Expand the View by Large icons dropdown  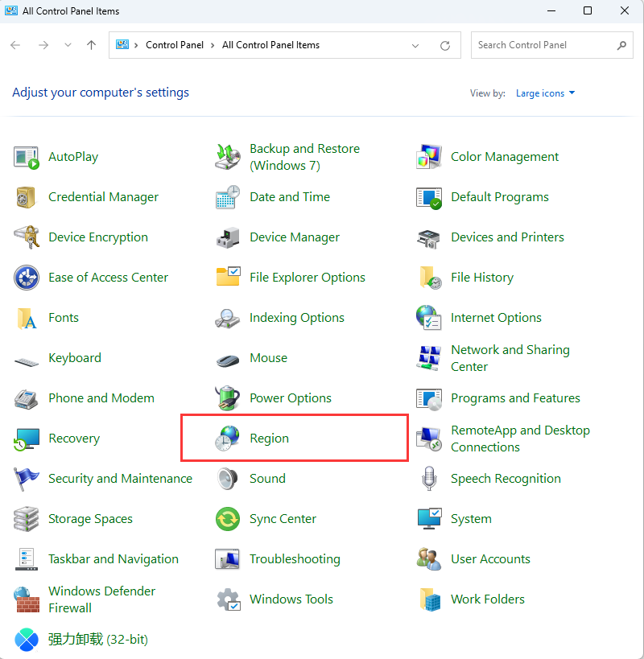(545, 93)
